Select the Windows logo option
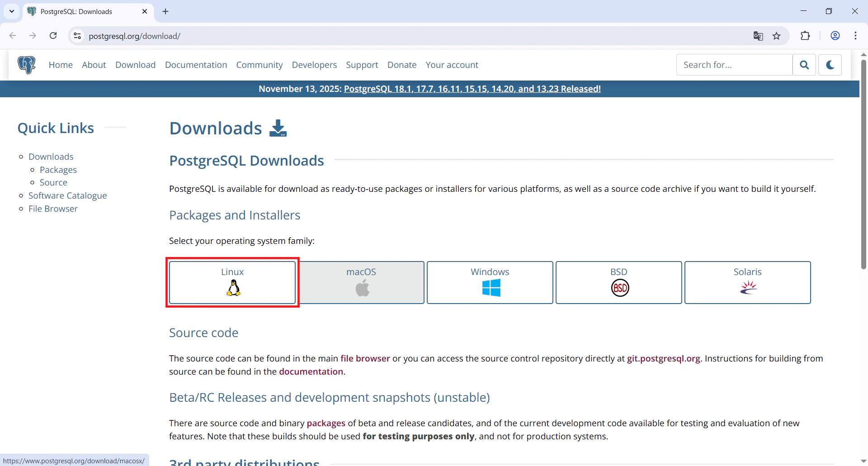This screenshot has width=868, height=466. coord(490,282)
